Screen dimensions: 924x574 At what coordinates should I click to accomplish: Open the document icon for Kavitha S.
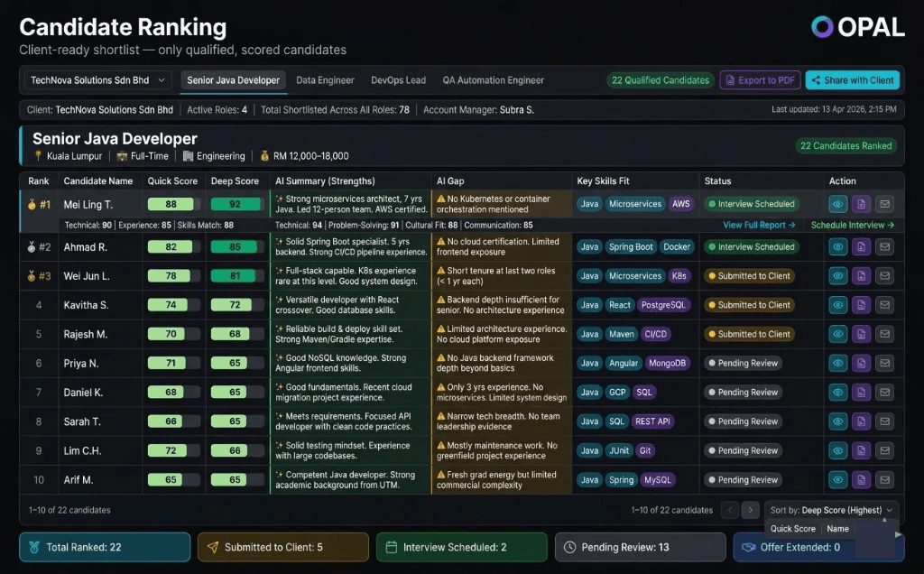tap(861, 305)
